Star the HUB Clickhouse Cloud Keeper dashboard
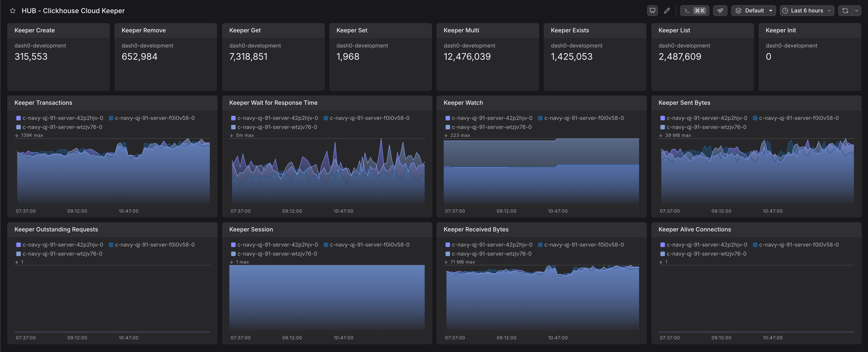The height and width of the screenshot is (352, 868). (x=12, y=11)
